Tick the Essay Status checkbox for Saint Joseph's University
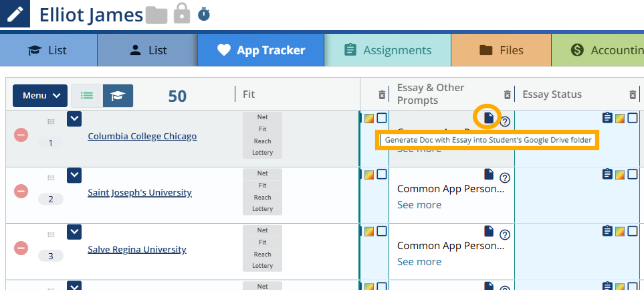 (633, 174)
